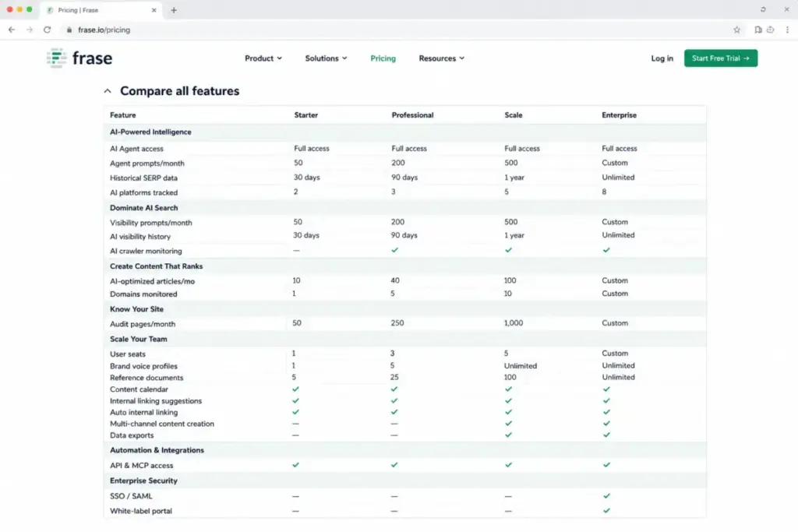Click the frase logo
This screenshot has width=798, height=532.
[79, 58]
